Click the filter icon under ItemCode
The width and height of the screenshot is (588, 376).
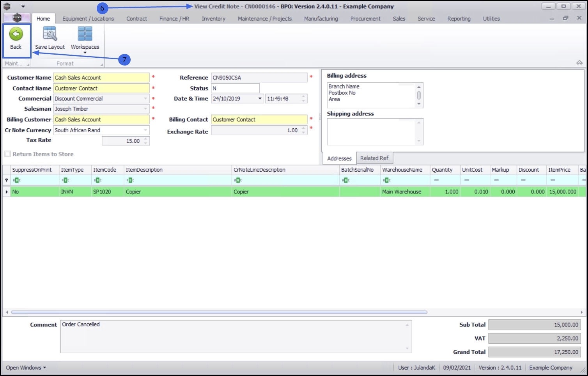98,180
